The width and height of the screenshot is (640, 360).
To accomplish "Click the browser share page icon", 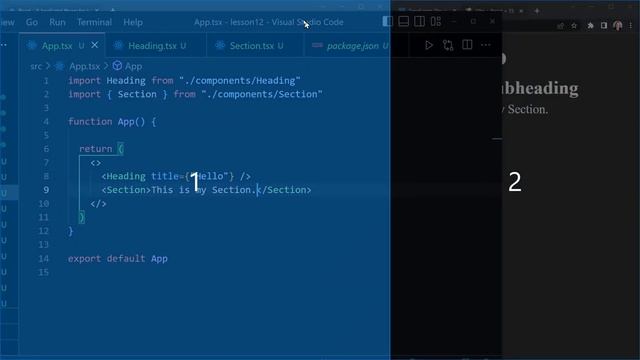I will click(x=560, y=26).
